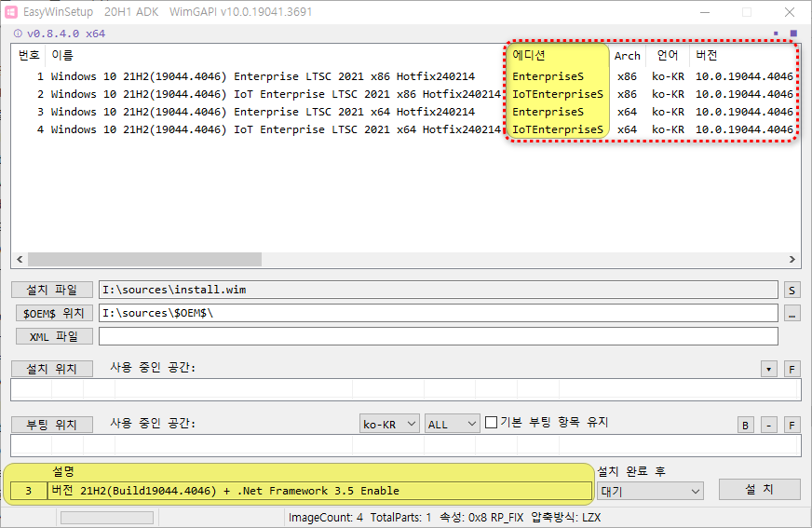Sort by the 버전 column header
Viewport: 812px width, 528px height.
tap(744, 55)
